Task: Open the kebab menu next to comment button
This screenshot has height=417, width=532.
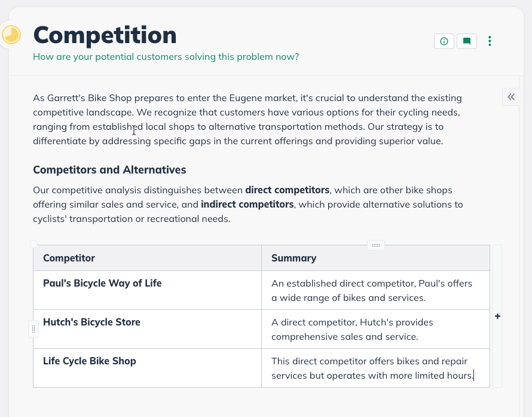Action: coord(490,41)
